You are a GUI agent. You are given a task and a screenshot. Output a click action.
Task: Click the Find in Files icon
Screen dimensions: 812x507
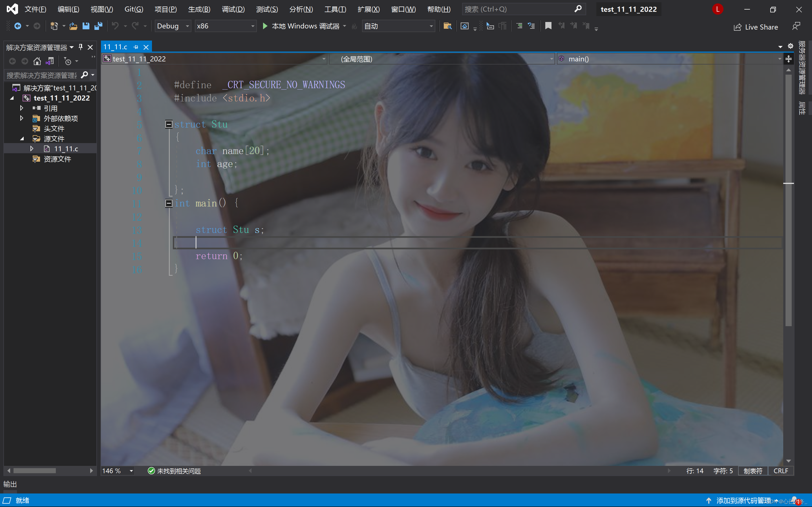click(x=447, y=26)
